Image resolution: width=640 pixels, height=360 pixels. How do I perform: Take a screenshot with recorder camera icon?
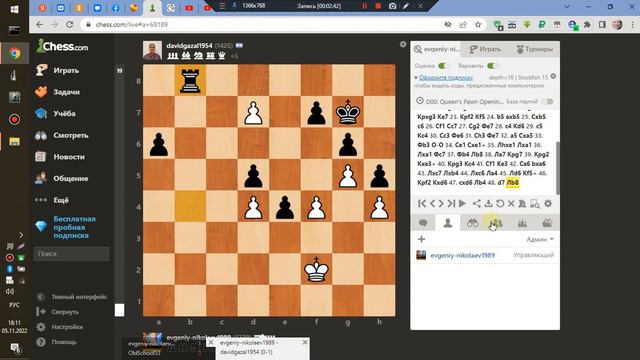[392, 6]
